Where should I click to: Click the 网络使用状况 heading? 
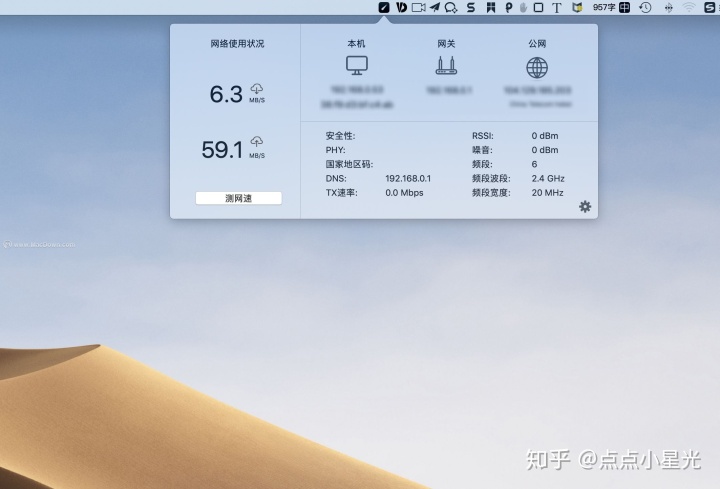pos(237,44)
